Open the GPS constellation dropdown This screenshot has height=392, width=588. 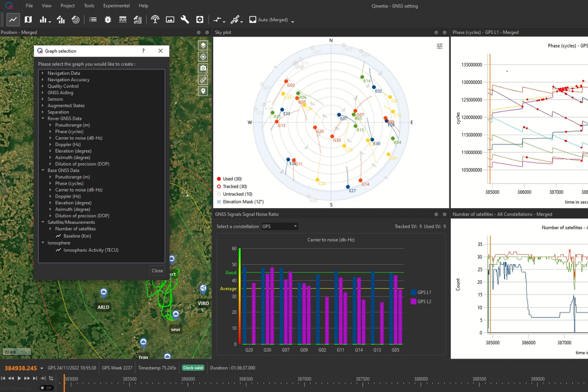pyautogui.click(x=279, y=226)
